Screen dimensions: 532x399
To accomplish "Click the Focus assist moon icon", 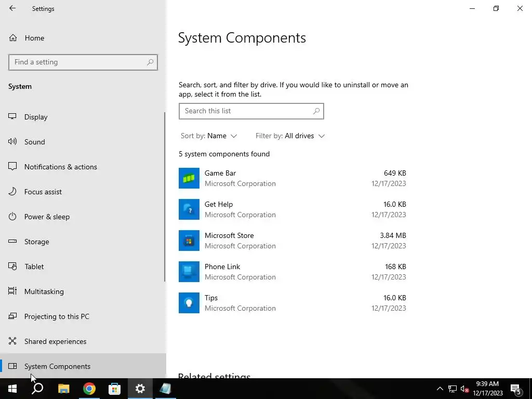I will coord(12,191).
